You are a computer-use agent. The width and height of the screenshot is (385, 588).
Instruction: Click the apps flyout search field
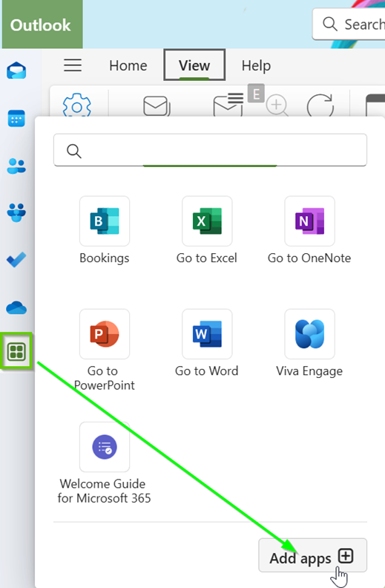click(x=210, y=150)
